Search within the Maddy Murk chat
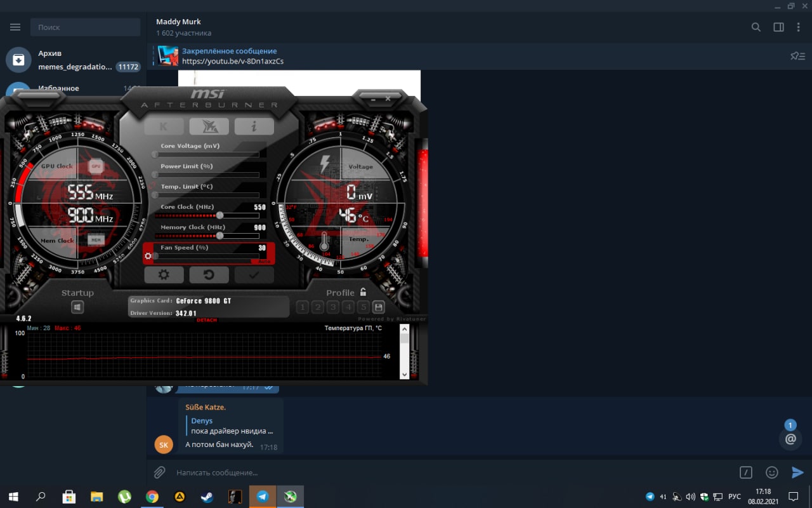Screen dimensions: 812x508 (x=756, y=27)
